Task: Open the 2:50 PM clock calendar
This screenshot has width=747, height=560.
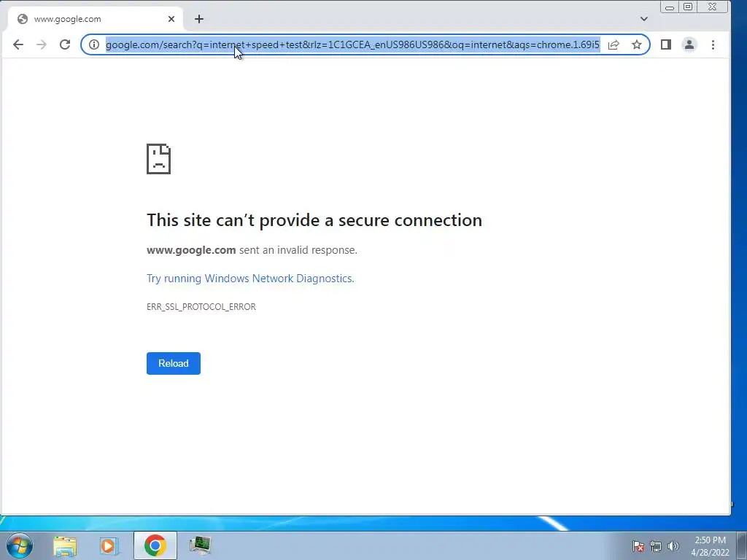Action: [x=710, y=546]
